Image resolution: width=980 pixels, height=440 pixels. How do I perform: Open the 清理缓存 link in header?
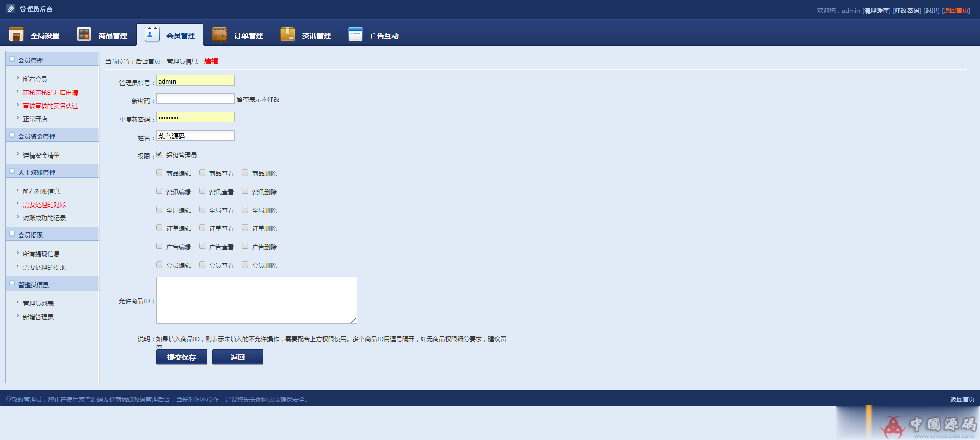coord(876,11)
